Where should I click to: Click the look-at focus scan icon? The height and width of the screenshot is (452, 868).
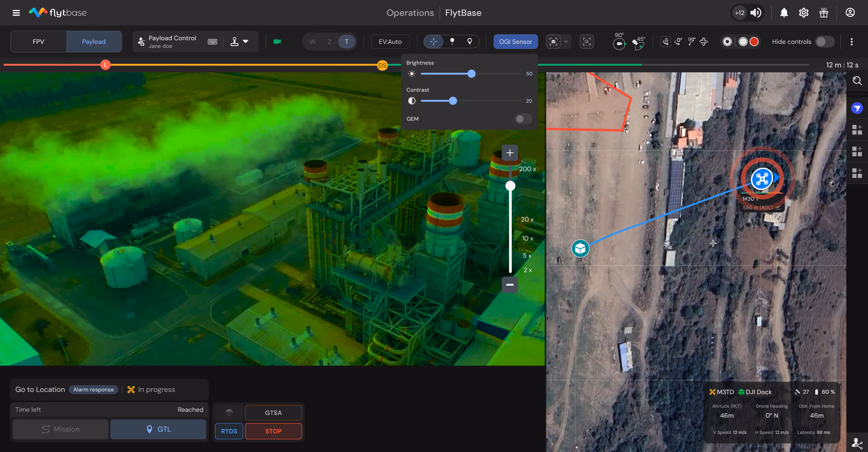pos(587,42)
